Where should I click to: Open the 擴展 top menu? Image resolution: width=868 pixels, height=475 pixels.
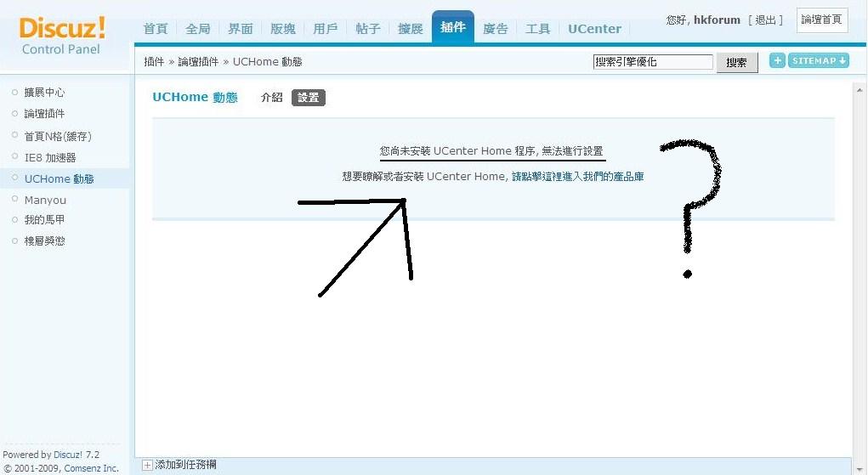tap(411, 28)
